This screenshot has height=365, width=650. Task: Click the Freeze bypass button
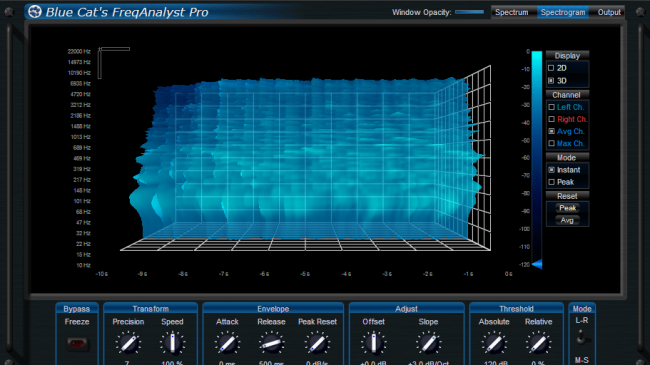78,344
